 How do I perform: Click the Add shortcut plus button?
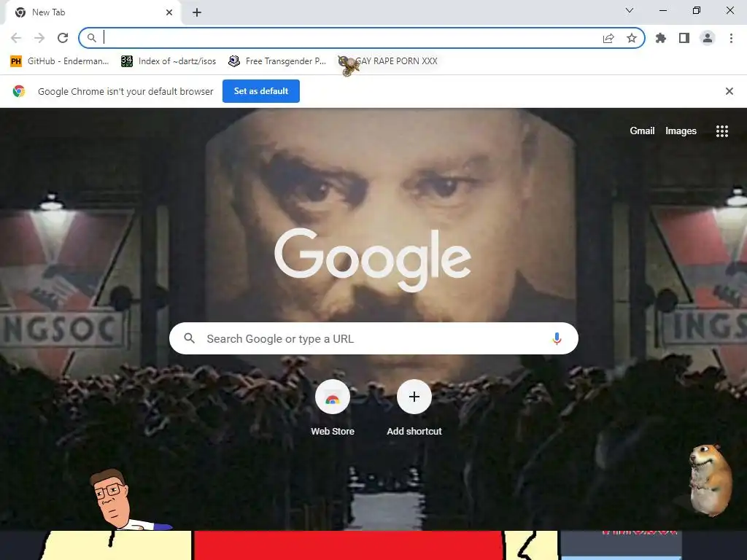414,397
